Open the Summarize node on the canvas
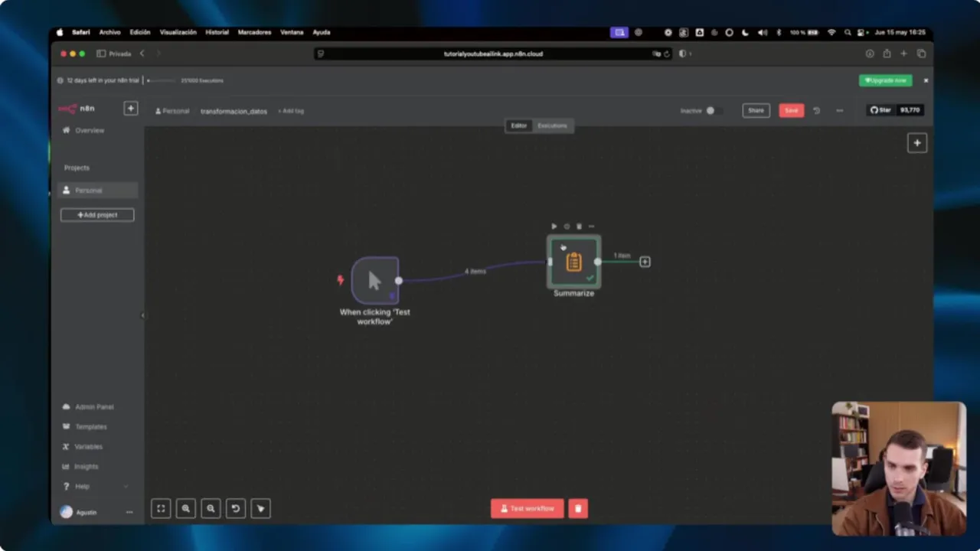 pos(573,262)
